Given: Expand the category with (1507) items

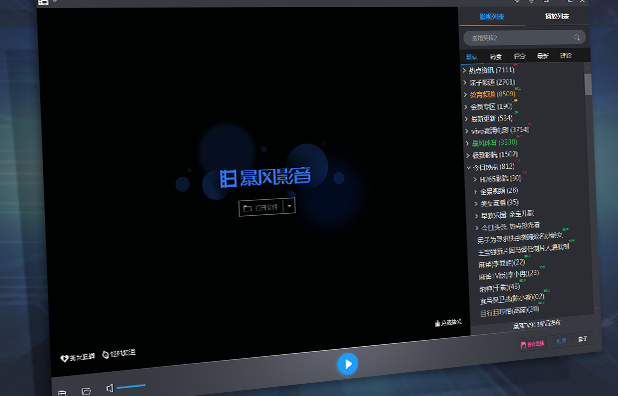Looking at the screenshot, I should click(x=493, y=154).
